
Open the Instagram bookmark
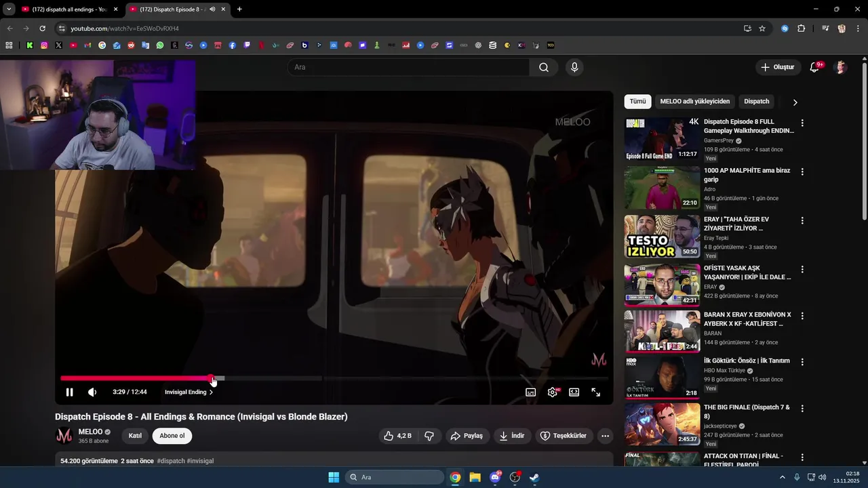(x=44, y=45)
